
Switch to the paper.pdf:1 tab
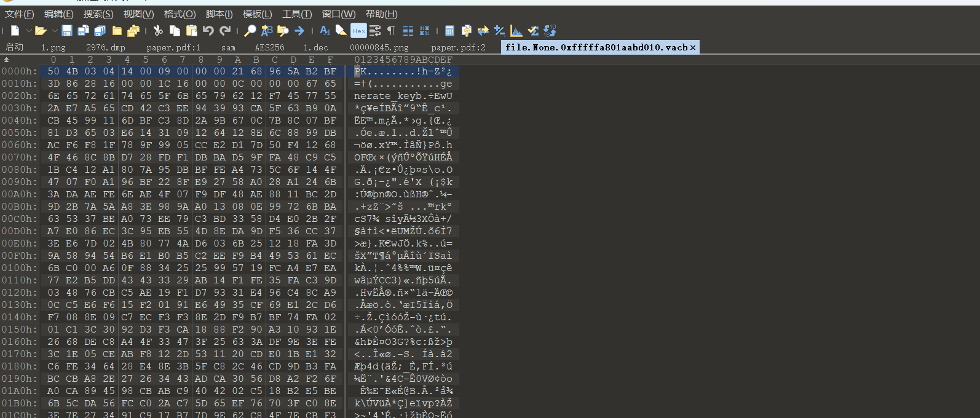pos(173,47)
